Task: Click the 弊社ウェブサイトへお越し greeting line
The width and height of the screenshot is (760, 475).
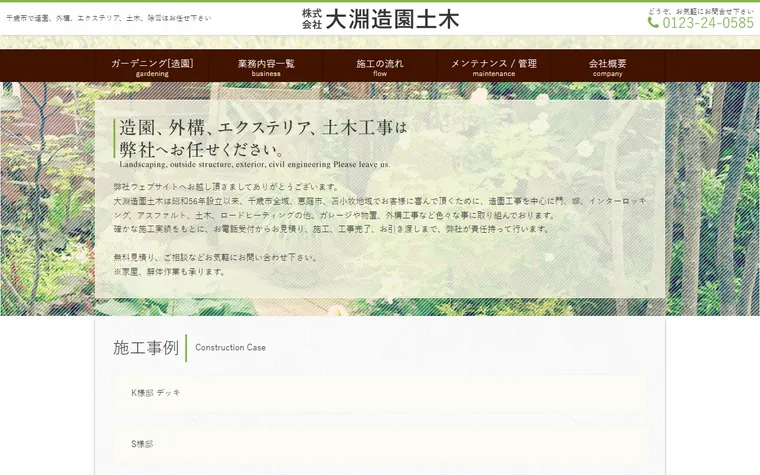Action: click(x=227, y=187)
